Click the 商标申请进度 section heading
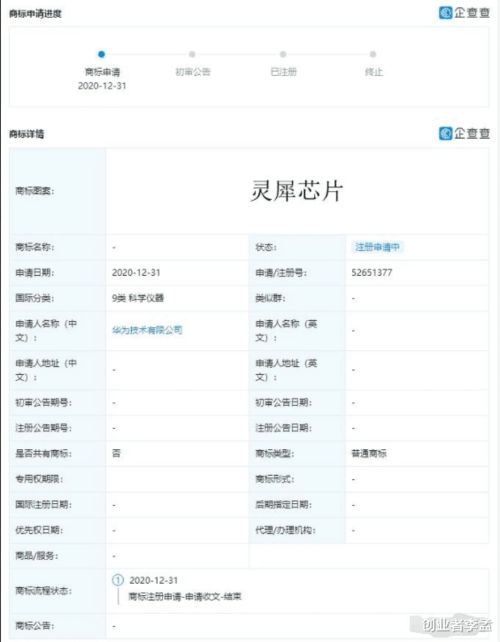Image resolution: width=500 pixels, height=642 pixels. [35, 14]
